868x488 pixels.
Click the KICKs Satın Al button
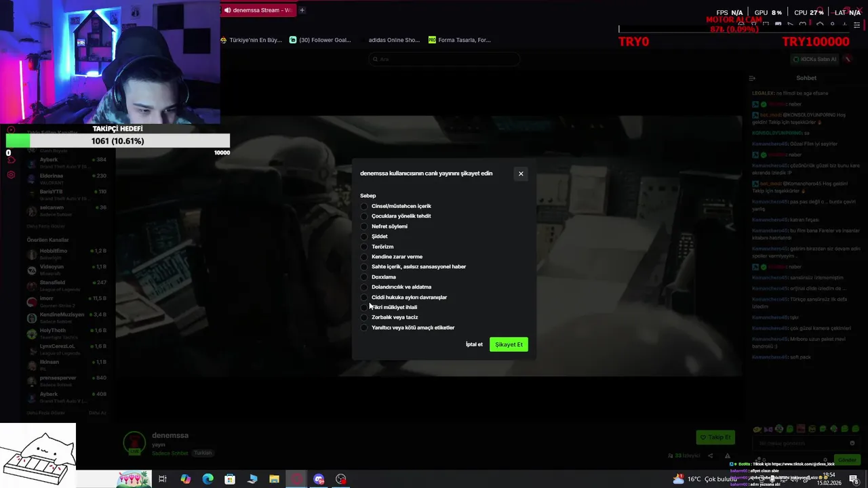coord(816,59)
